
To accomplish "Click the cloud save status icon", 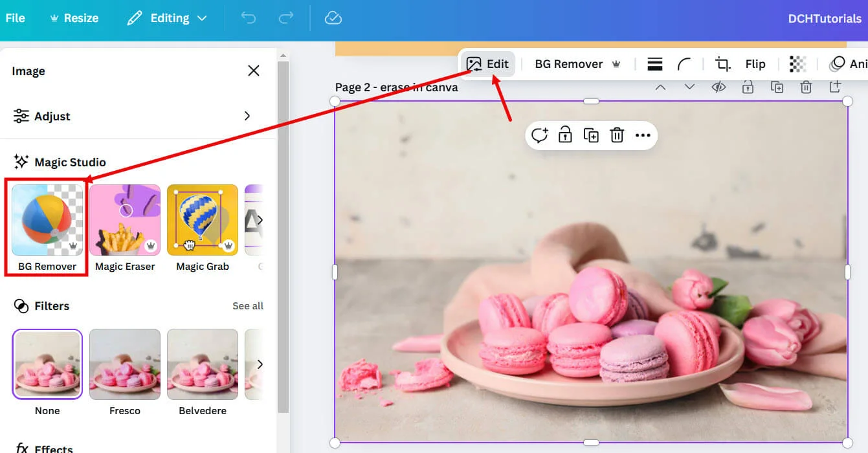I will coord(333,18).
